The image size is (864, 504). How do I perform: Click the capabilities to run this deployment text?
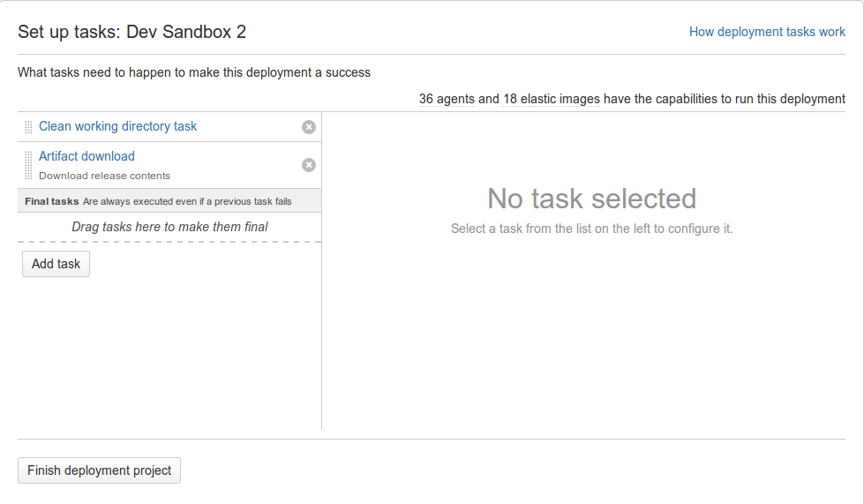pyautogui.click(x=724, y=99)
